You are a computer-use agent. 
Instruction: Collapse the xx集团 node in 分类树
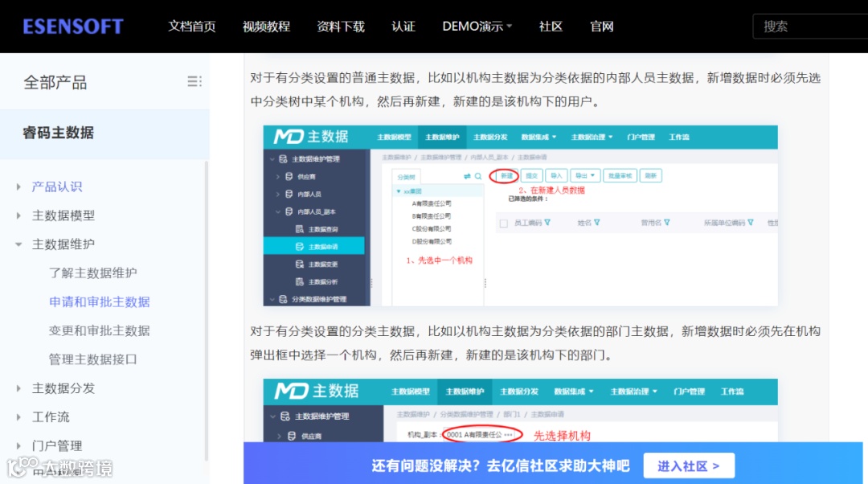(x=398, y=191)
